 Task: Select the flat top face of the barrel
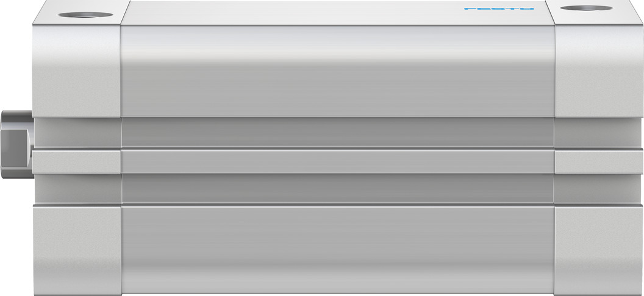(x=338, y=12)
